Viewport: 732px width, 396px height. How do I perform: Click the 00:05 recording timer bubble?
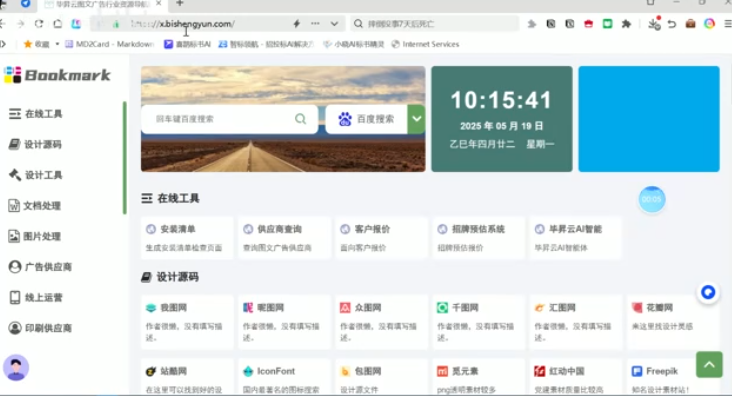click(x=652, y=199)
